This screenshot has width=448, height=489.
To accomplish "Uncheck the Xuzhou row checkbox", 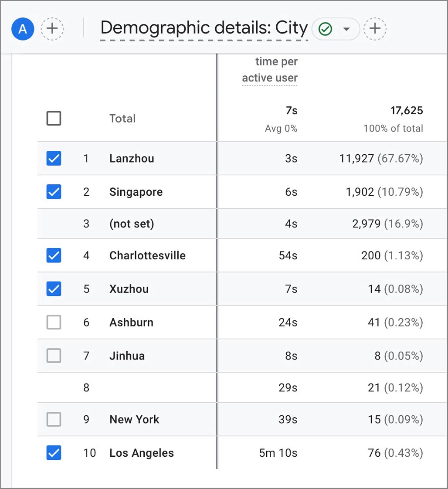I will (54, 289).
